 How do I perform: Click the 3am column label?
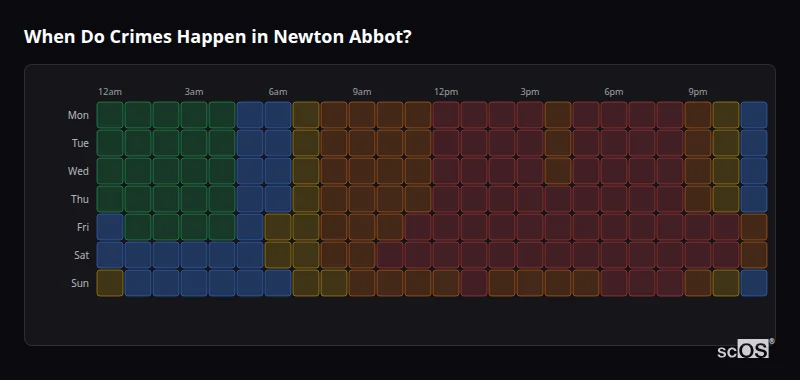[x=194, y=92]
